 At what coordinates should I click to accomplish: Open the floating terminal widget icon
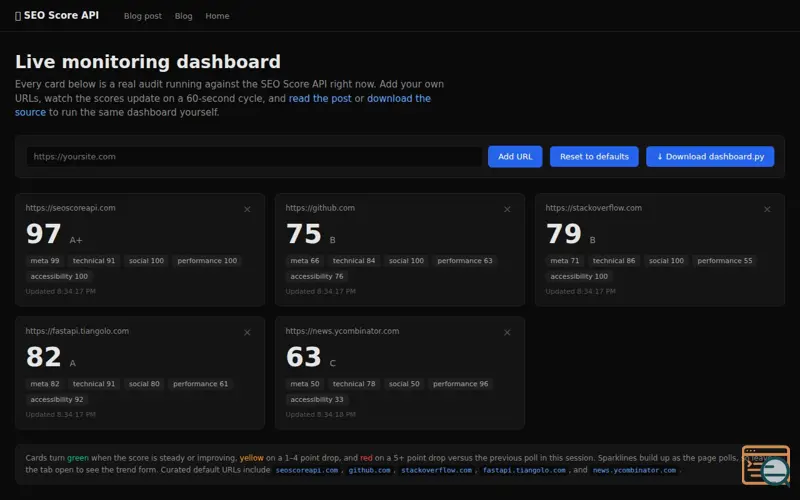pyautogui.click(x=766, y=465)
